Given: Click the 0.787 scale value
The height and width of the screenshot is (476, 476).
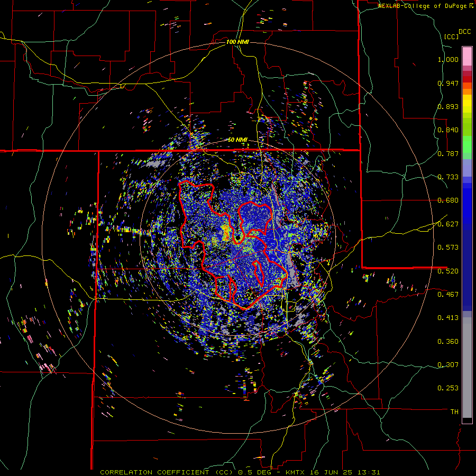Looking at the screenshot, I should [x=448, y=153].
